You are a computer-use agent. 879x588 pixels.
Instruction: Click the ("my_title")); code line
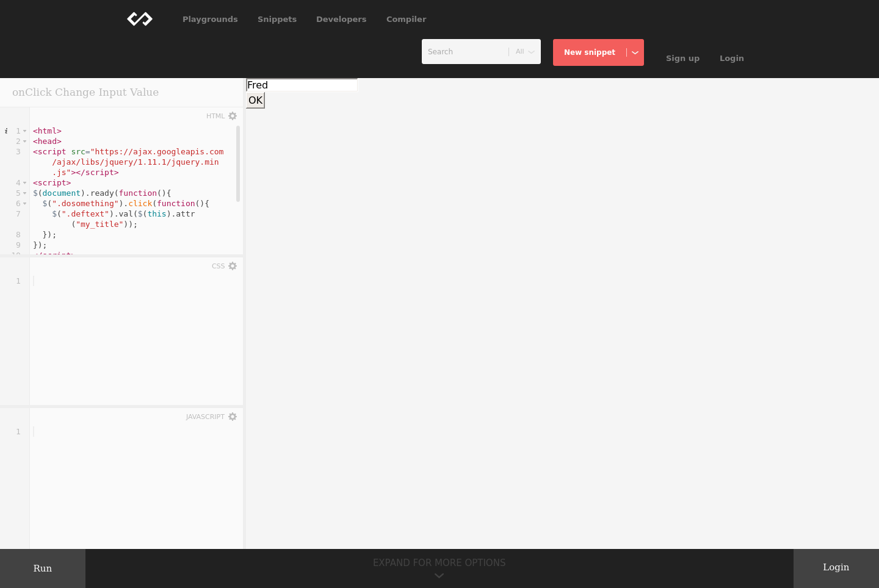tap(104, 224)
